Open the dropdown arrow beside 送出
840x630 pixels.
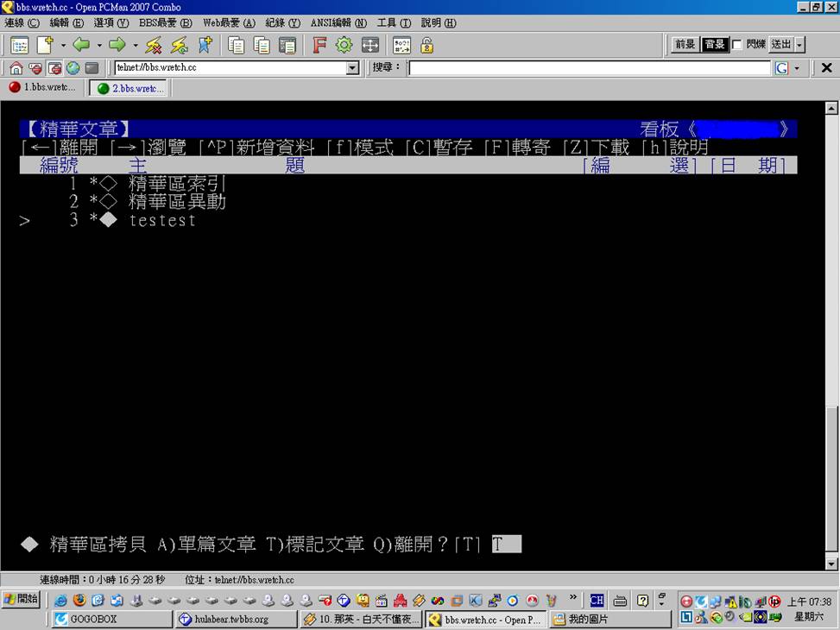click(x=800, y=45)
